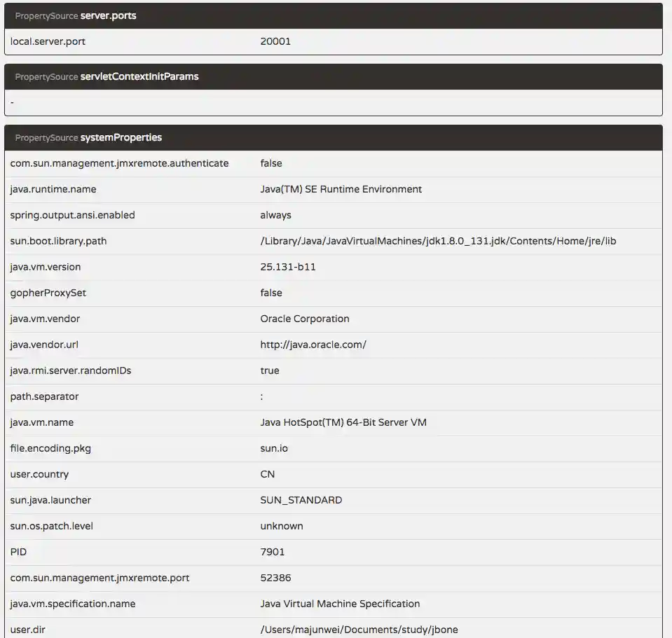This screenshot has width=672, height=638.
Task: Select the jmxremote port value 52386
Action: (275, 578)
